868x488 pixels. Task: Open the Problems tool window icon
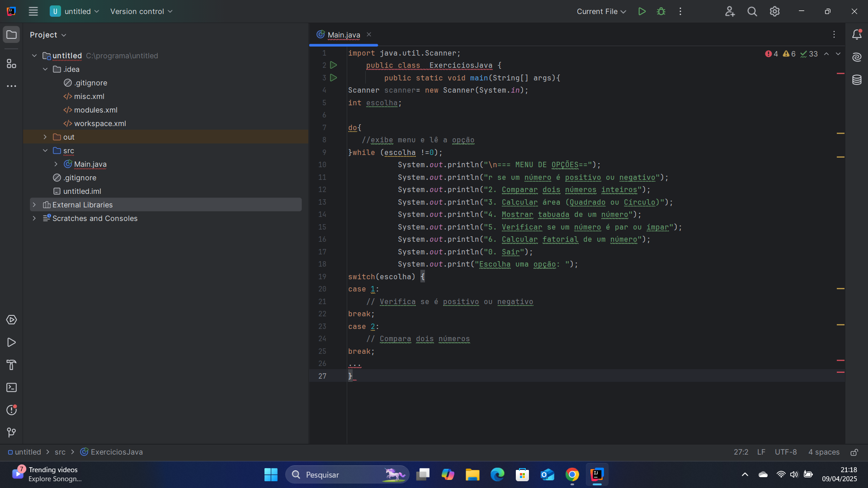click(x=11, y=410)
